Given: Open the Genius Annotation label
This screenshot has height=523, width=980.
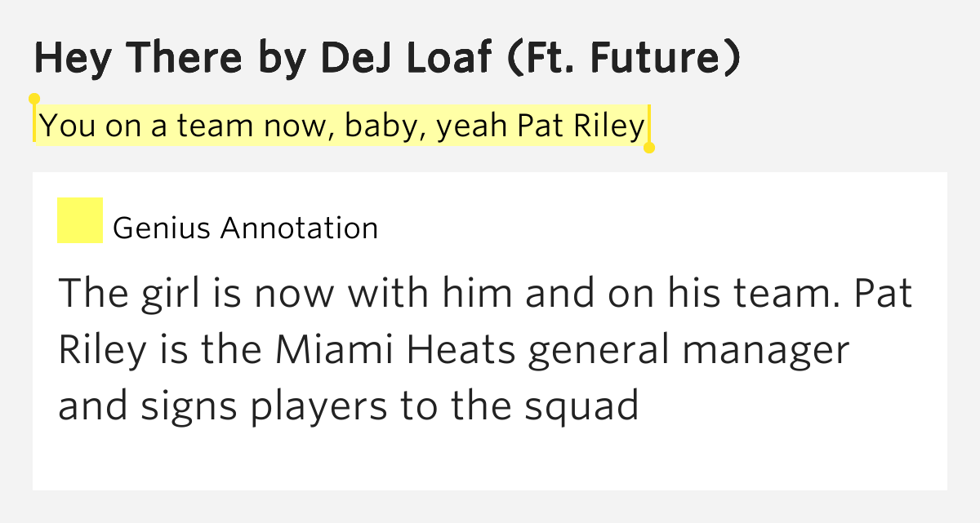Looking at the screenshot, I should click(245, 228).
